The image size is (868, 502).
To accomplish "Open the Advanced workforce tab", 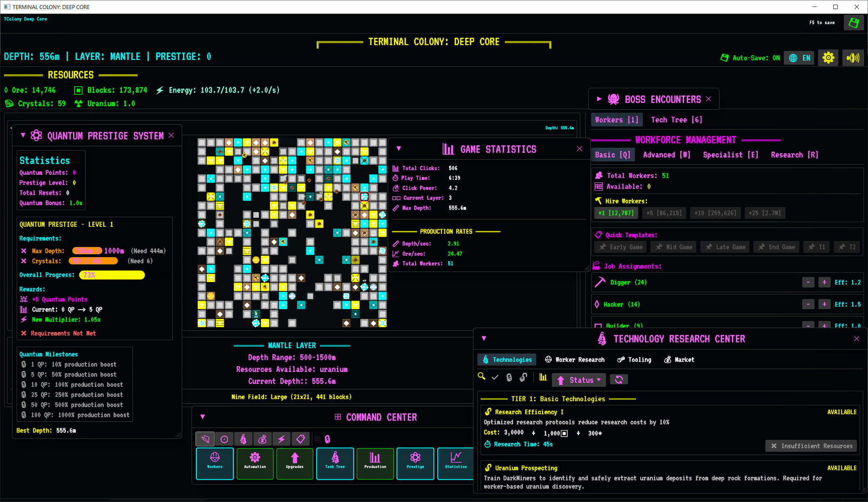I will 667,154.
